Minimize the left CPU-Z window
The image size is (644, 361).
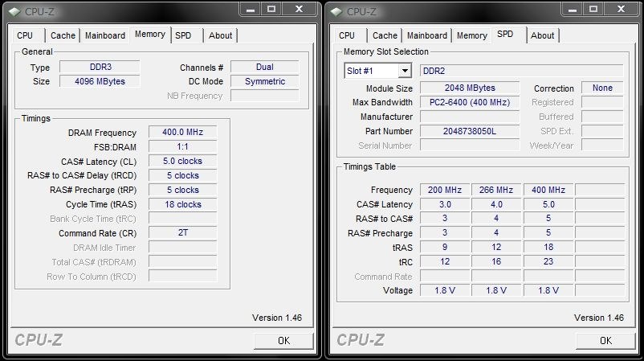point(251,9)
